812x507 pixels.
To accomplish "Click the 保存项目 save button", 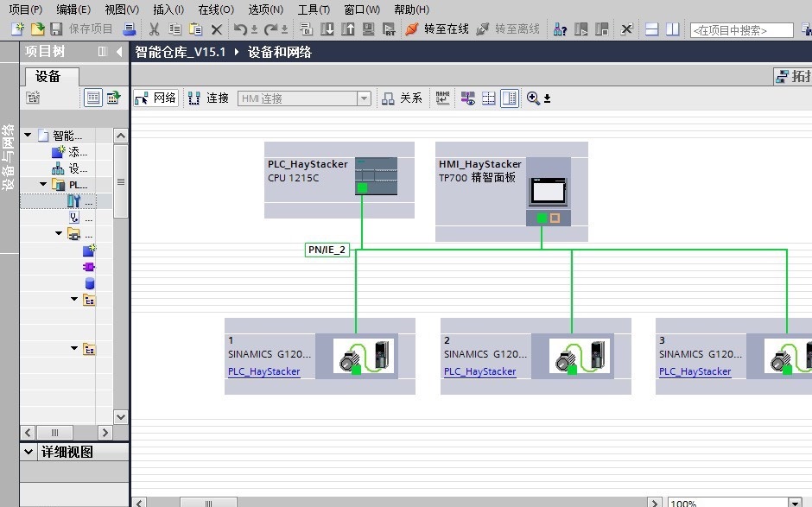I will pyautogui.click(x=81, y=29).
